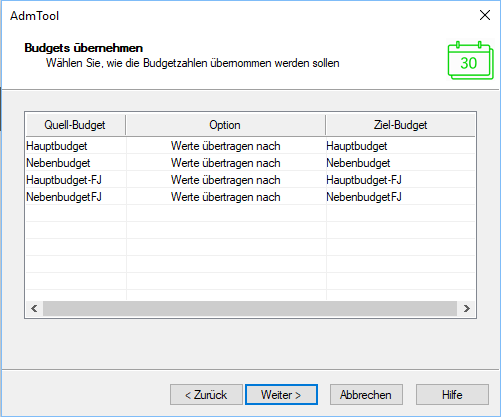Click the Option column header
The width and height of the screenshot is (501, 417).
225,125
